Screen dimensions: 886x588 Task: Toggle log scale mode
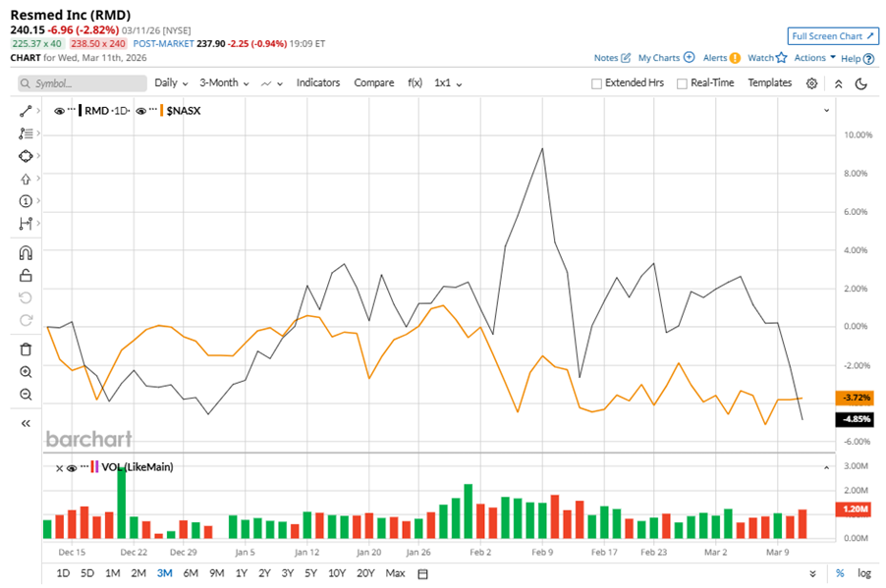(x=864, y=573)
